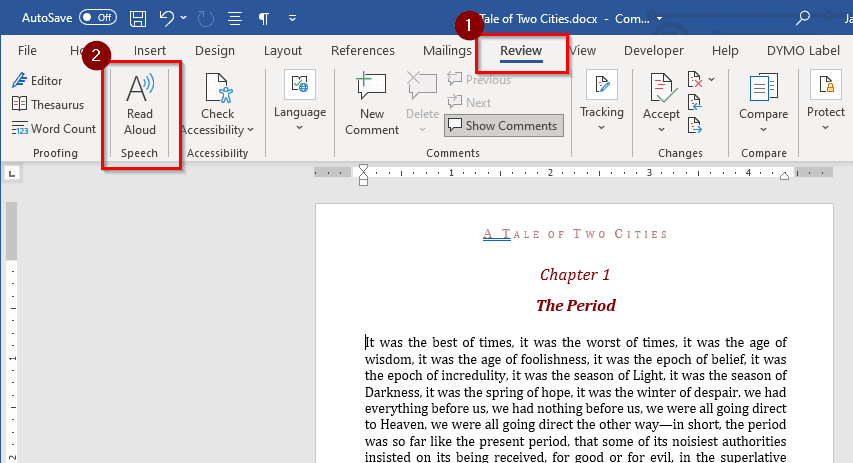Insert a New Comment
This screenshot has height=463, width=853.
coord(372,104)
